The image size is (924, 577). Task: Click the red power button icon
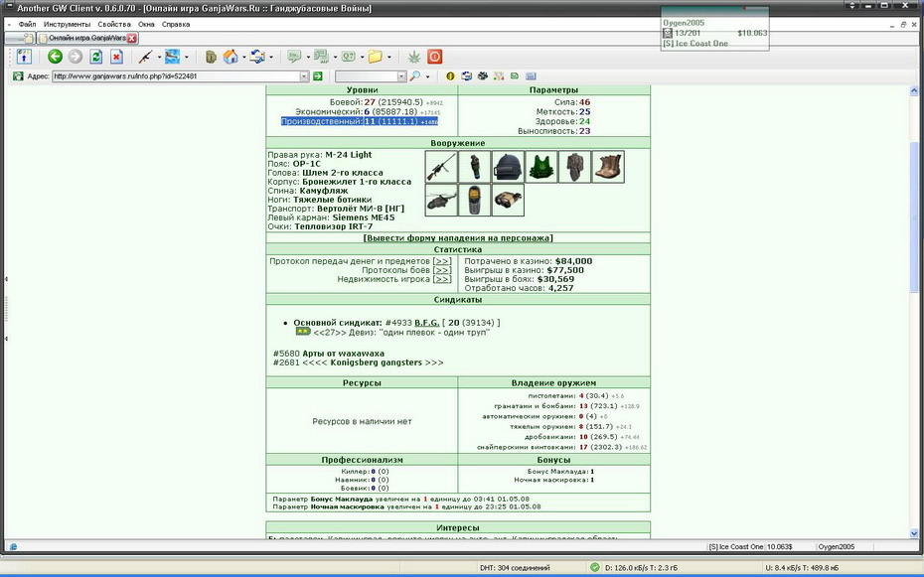[x=435, y=57]
